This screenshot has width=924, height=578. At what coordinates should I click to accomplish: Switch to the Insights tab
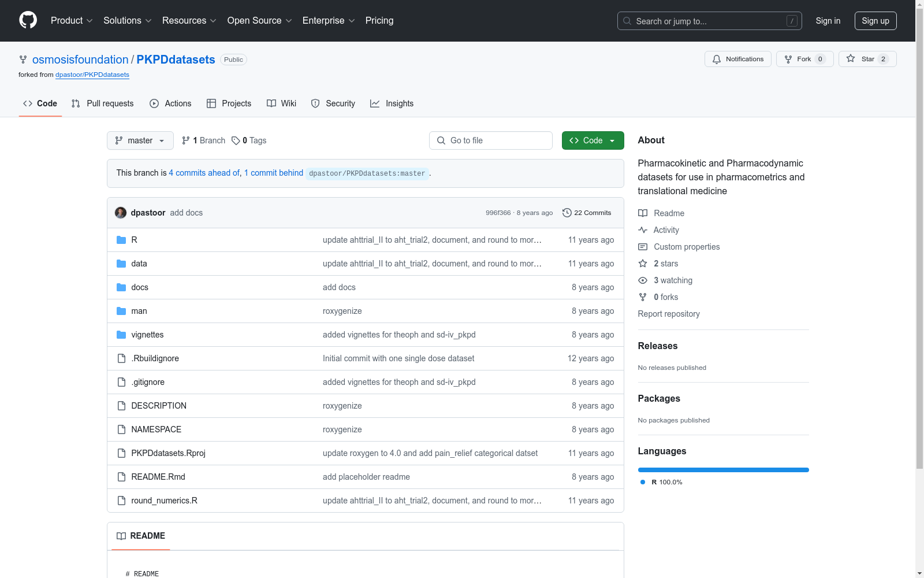coord(392,103)
